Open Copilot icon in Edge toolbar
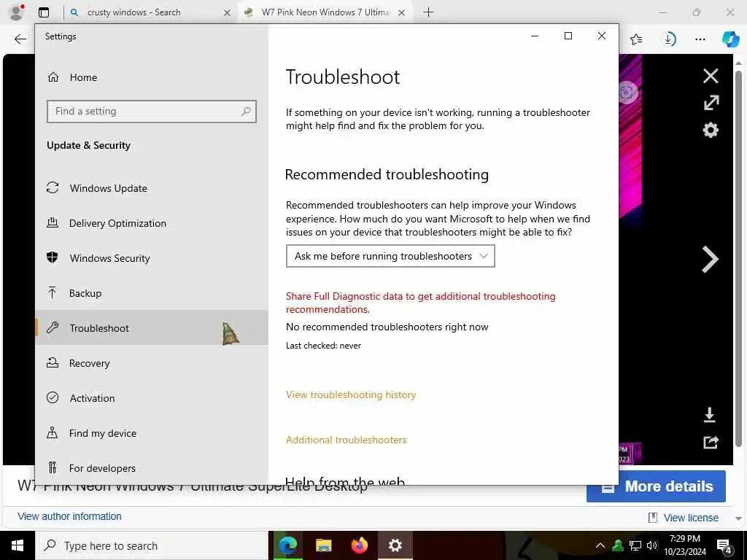The image size is (747, 560). click(x=730, y=39)
